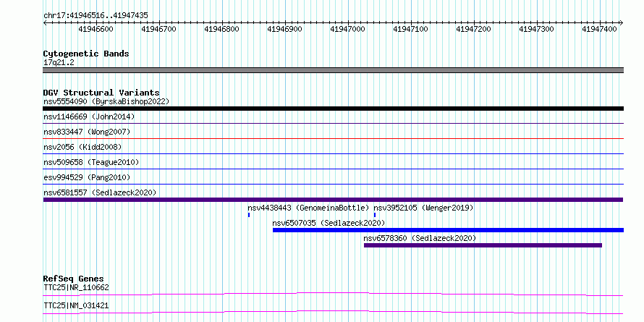Viewport: 644px width, 322px height.
Task: Click the chr17:41946516..41947435 region label
Action: tap(96, 15)
